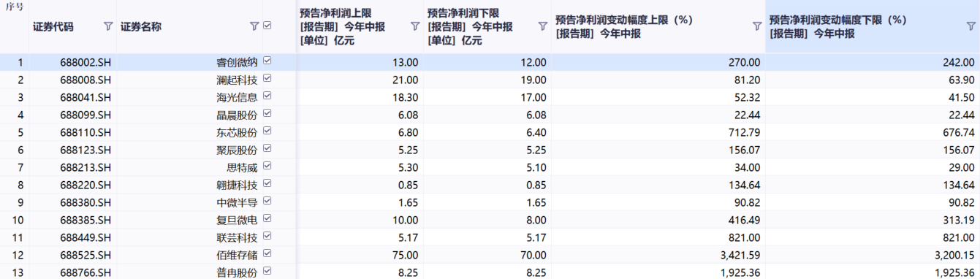Click stock name 东芯股份
980x279 pixels.
pos(238,133)
